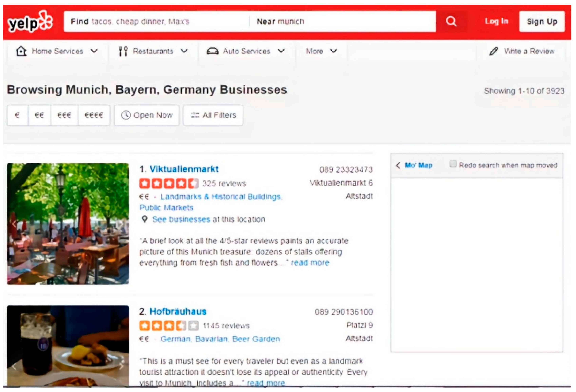Expand the More dropdown arrow
The height and width of the screenshot is (392, 576).
[334, 51]
